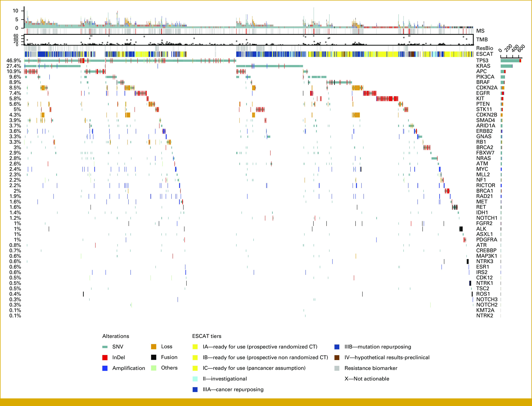The image size is (532, 406).
Task: Click the BRAF gene row label
Action: (483, 82)
